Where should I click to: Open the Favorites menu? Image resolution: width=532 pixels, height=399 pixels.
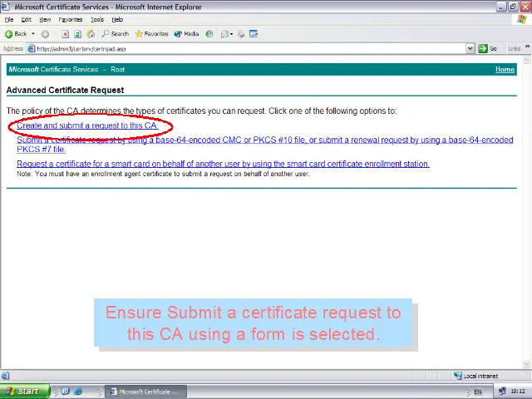click(x=71, y=20)
